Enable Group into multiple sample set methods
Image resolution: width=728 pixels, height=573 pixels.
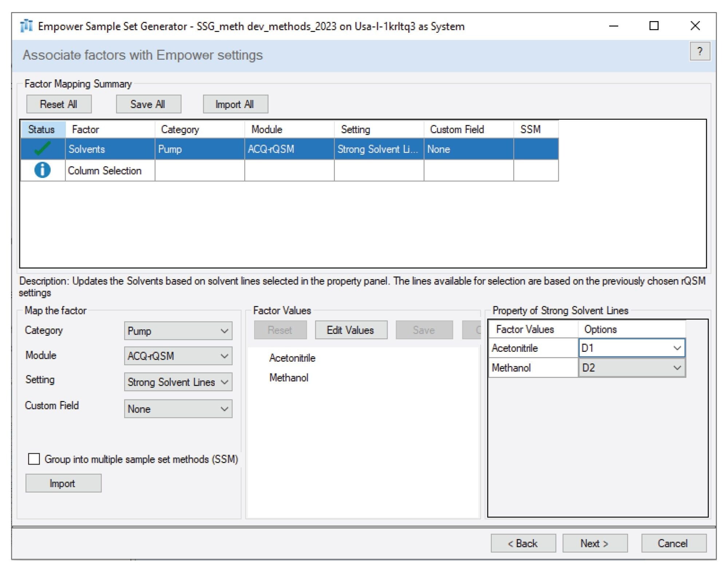coord(34,459)
